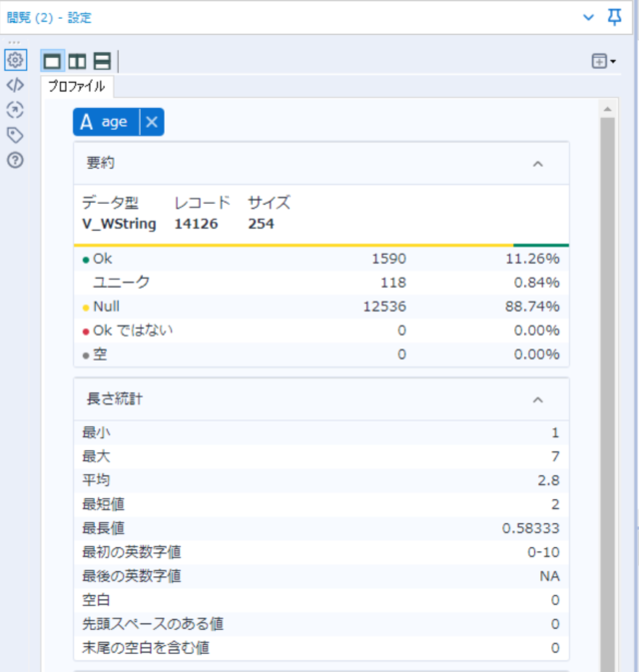Select the プロファイル tab
This screenshot has height=672, width=639.
click(77, 87)
